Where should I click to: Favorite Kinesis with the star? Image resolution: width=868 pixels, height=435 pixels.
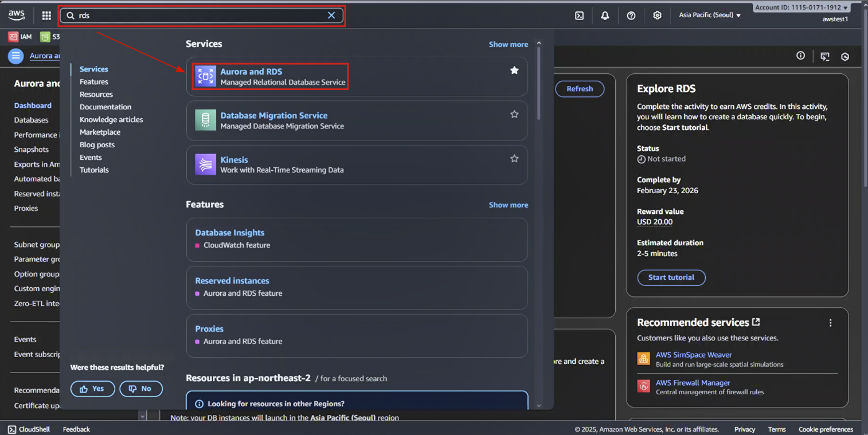click(x=514, y=158)
